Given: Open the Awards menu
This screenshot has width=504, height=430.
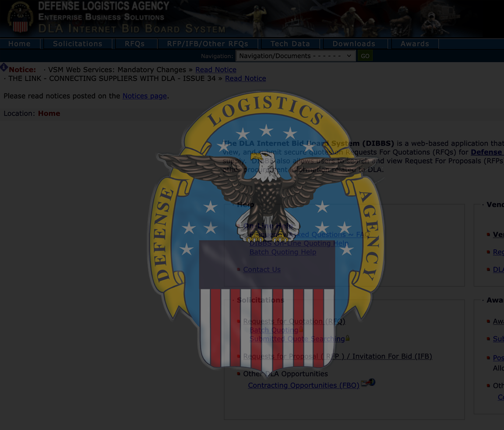Looking at the screenshot, I should pyautogui.click(x=415, y=44).
